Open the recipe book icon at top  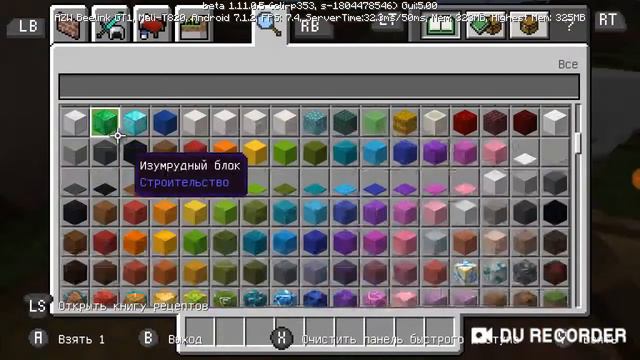coord(441,26)
